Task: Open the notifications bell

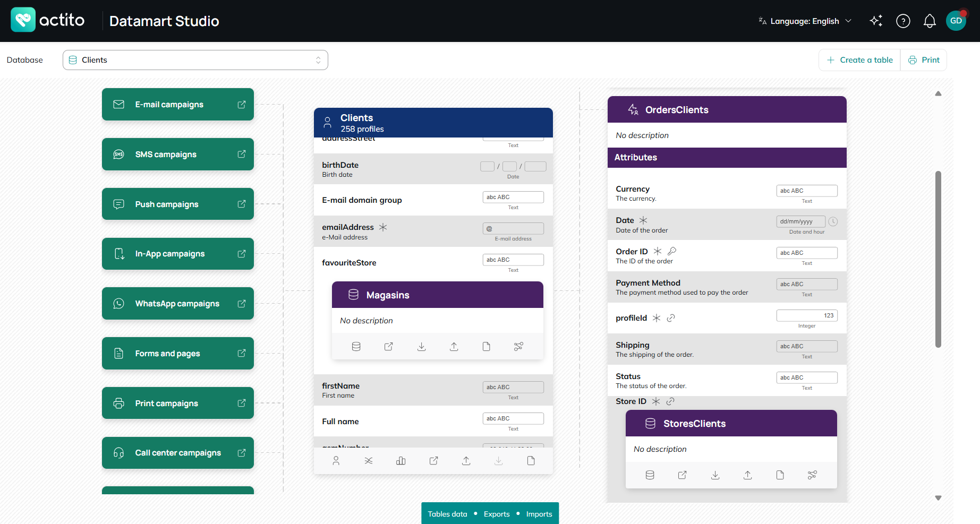Action: (x=930, y=21)
